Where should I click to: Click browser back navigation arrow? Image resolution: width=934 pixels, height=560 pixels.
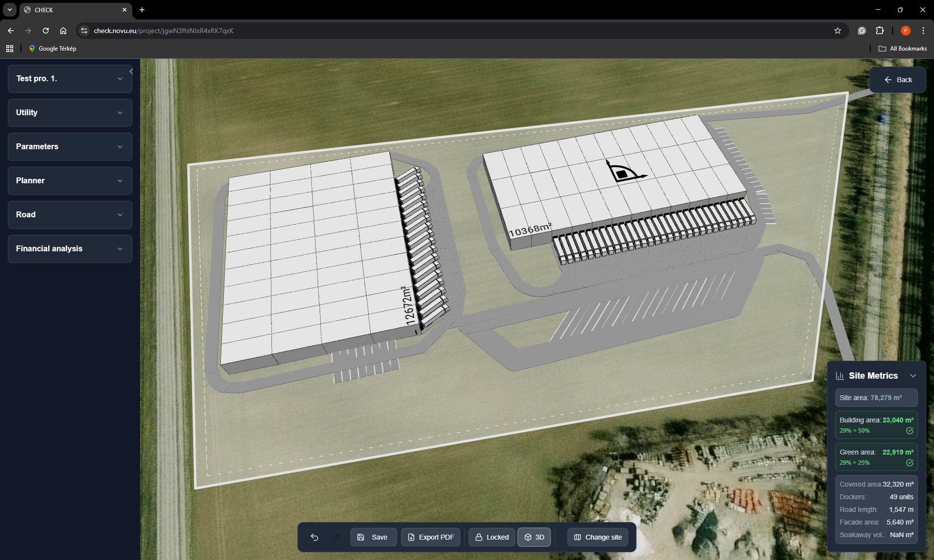pyautogui.click(x=11, y=31)
